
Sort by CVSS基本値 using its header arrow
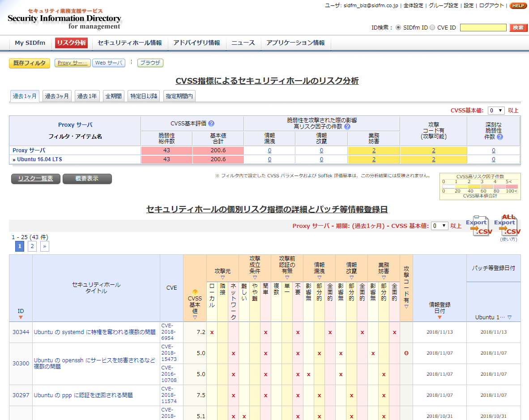pyautogui.click(x=195, y=317)
